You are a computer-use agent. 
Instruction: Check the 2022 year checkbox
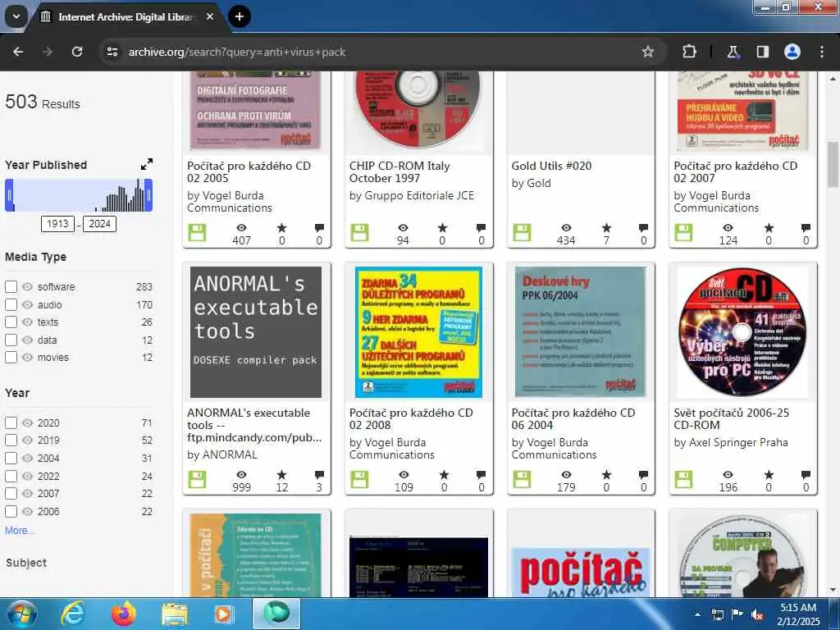(x=11, y=476)
